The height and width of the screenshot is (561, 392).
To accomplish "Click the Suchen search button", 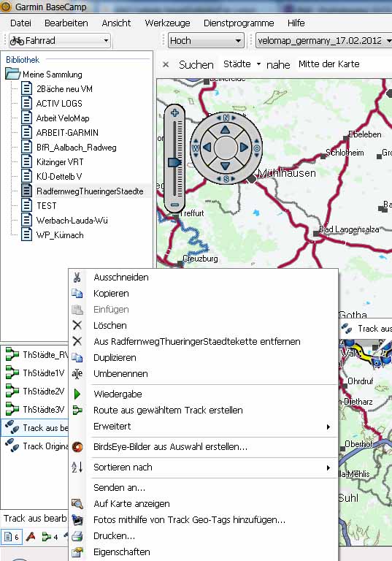I will click(x=196, y=65).
